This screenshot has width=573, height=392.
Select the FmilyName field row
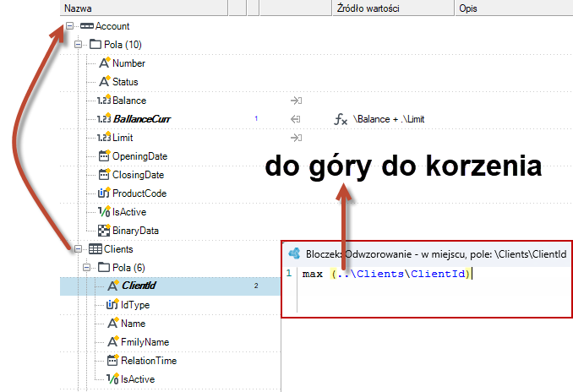(145, 342)
